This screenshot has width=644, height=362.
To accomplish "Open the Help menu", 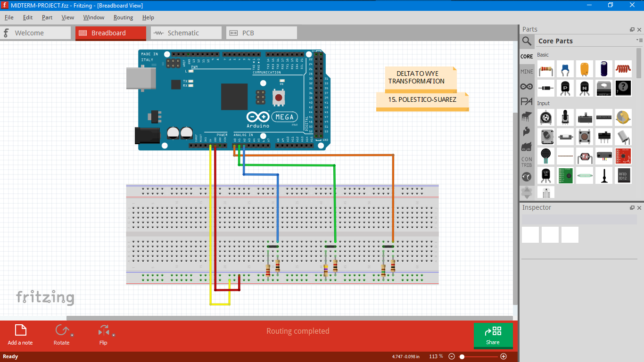I will (x=148, y=17).
